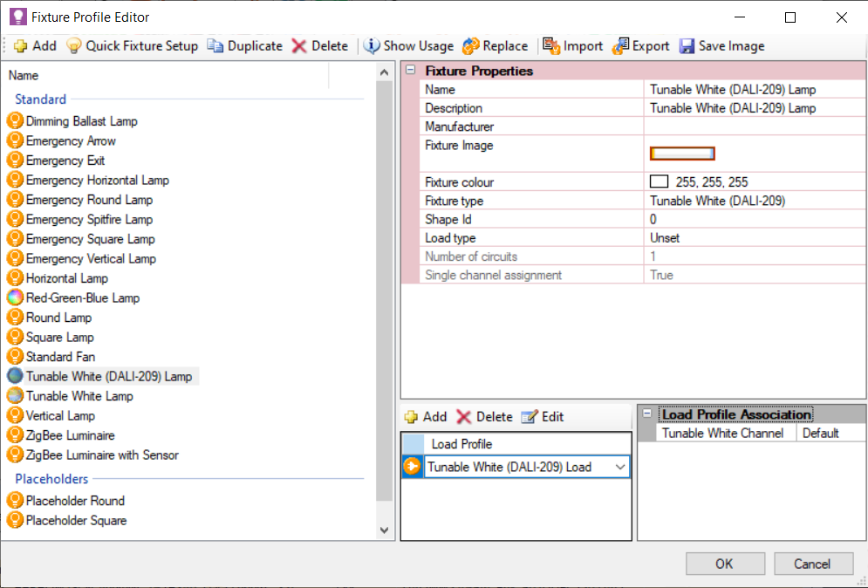868x588 pixels.
Task: Click the Cancel button
Action: point(813,563)
